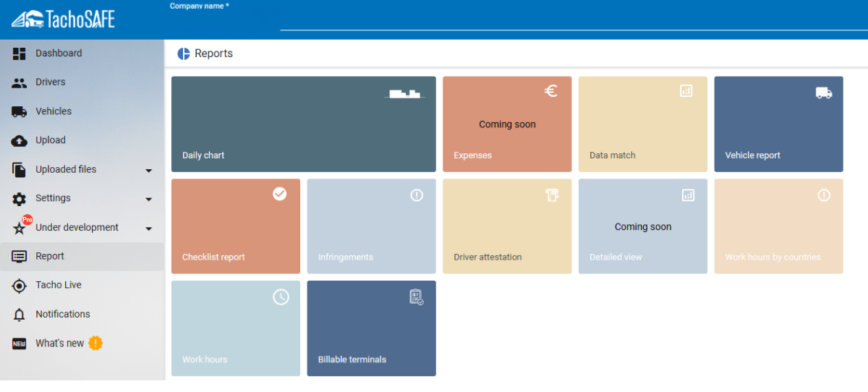Open What's new in sidebar
868x392 pixels.
coord(59,344)
